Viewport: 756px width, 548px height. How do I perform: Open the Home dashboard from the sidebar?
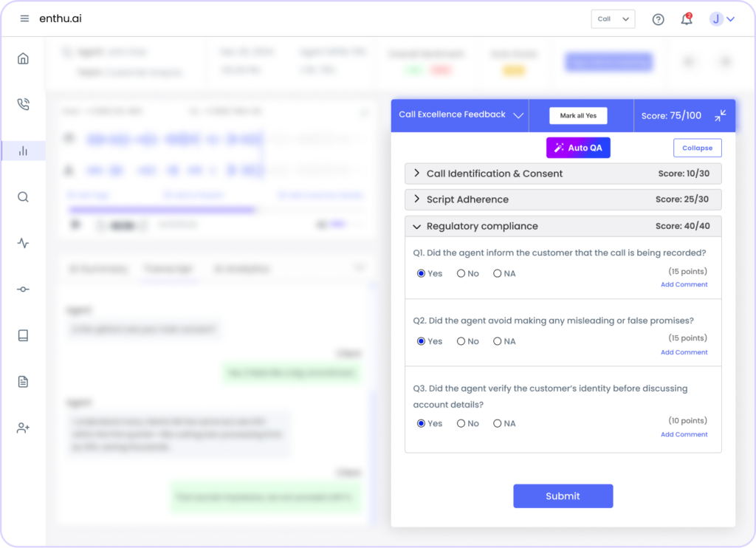(24, 57)
